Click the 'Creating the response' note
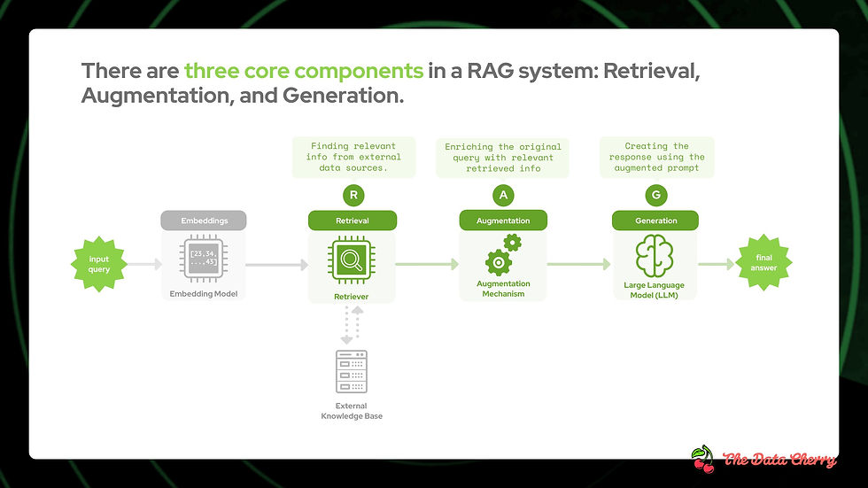The image size is (868, 488). [657, 157]
